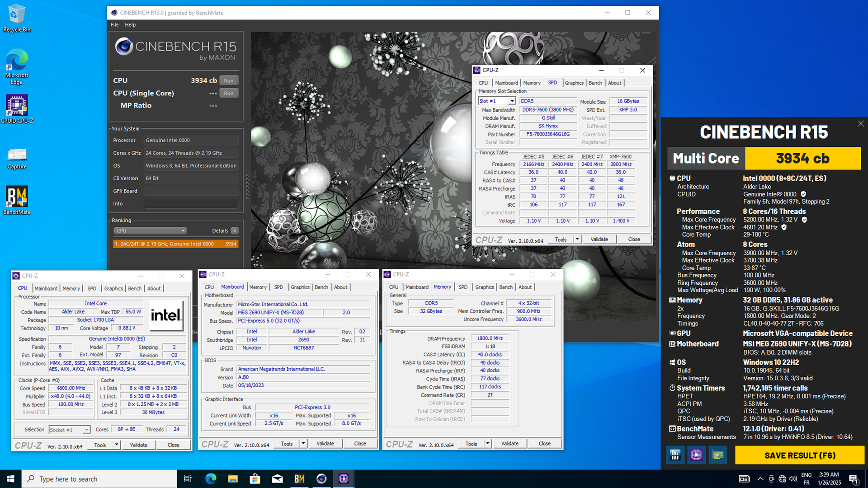Open the Ranking CPU dropdown in Cinebench
The width and height of the screenshot is (868, 488).
[150, 230]
